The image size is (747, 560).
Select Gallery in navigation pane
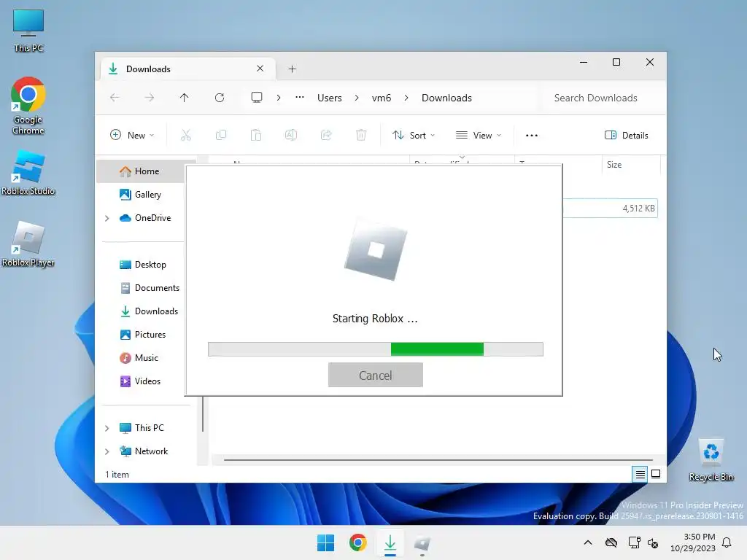(x=141, y=195)
